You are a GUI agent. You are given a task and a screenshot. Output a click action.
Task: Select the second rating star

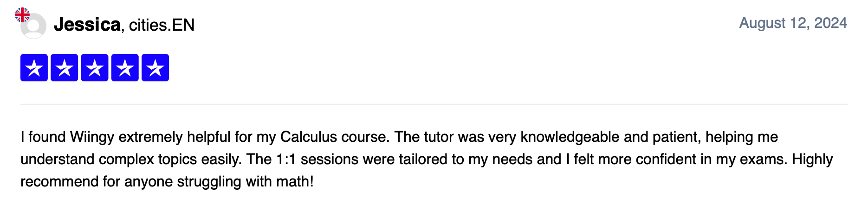coord(64,68)
